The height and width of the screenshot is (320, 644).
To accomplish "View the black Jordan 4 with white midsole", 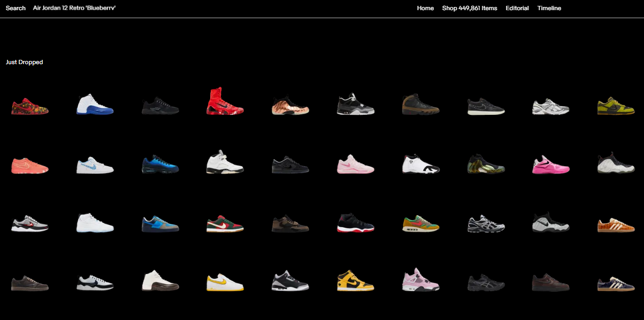I will click(356, 105).
